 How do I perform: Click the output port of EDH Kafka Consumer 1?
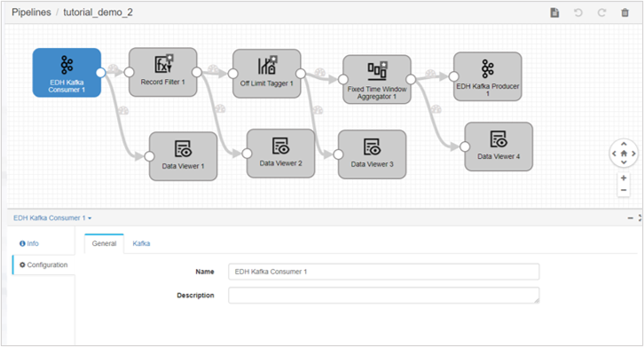pyautogui.click(x=100, y=73)
